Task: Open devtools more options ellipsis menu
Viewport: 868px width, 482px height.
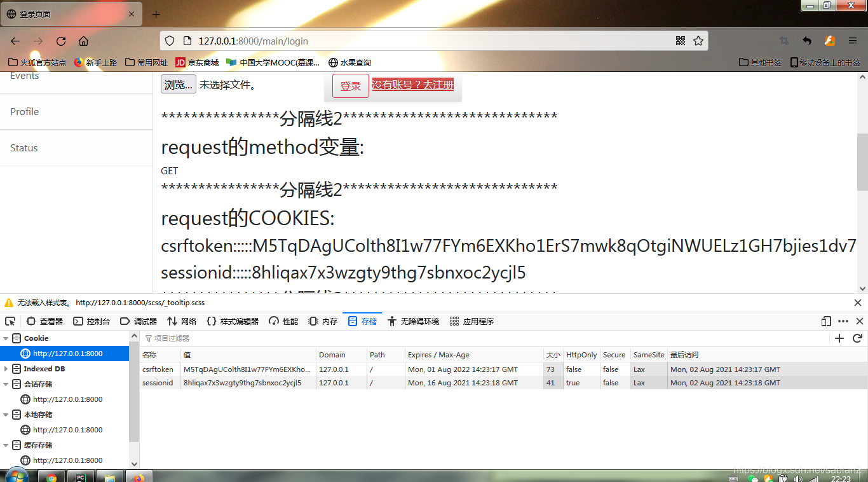Action: pos(843,321)
